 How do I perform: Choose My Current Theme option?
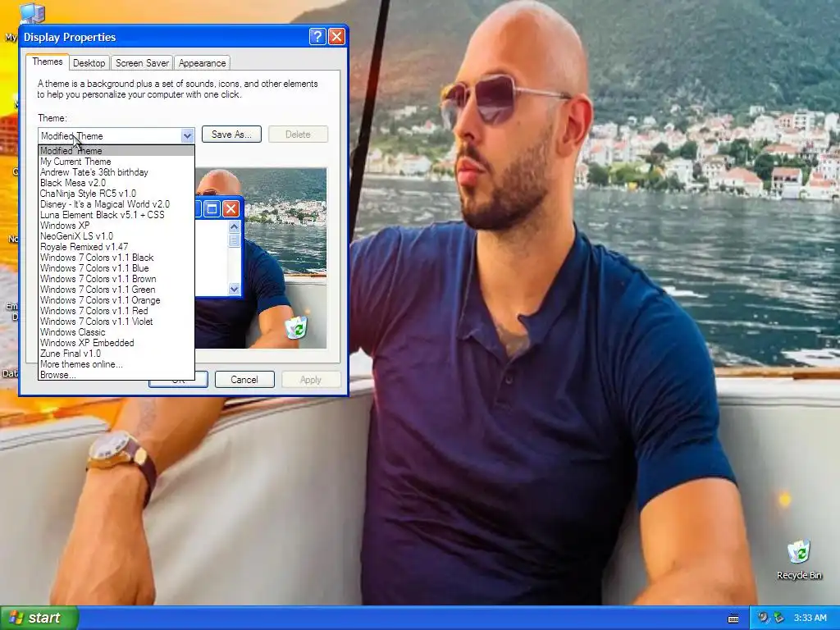pyautogui.click(x=116, y=162)
